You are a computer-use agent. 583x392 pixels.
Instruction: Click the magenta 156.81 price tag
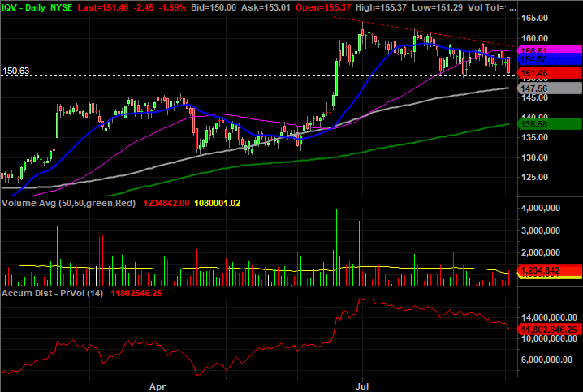click(550, 50)
